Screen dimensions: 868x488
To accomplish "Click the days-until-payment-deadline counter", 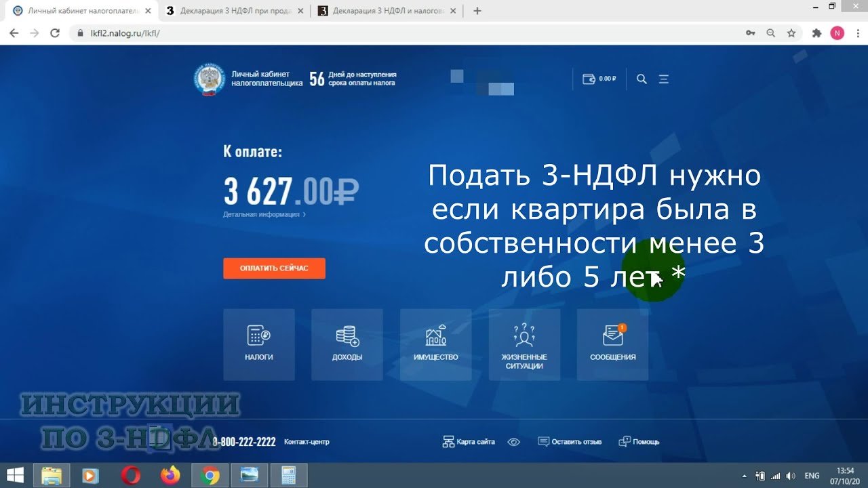I will point(353,79).
